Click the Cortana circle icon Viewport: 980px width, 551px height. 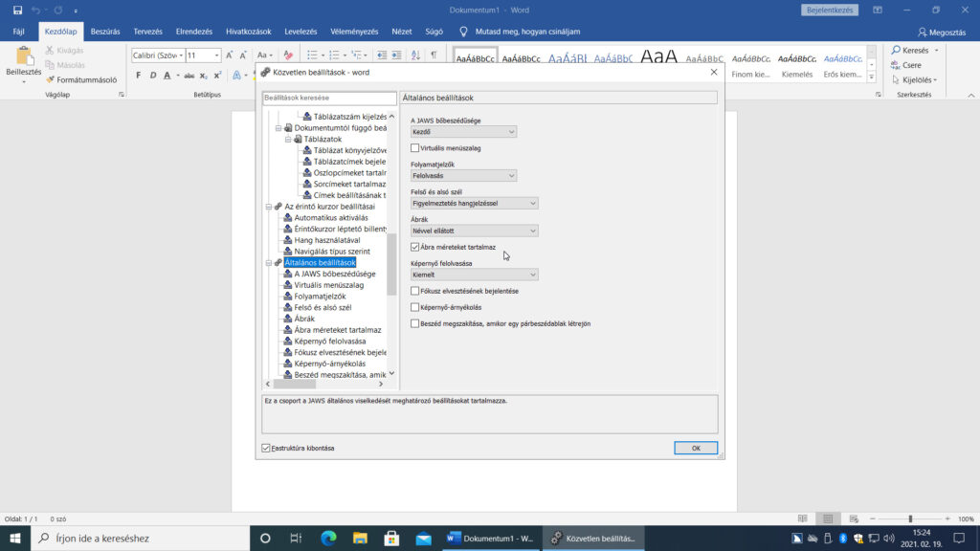click(x=265, y=538)
